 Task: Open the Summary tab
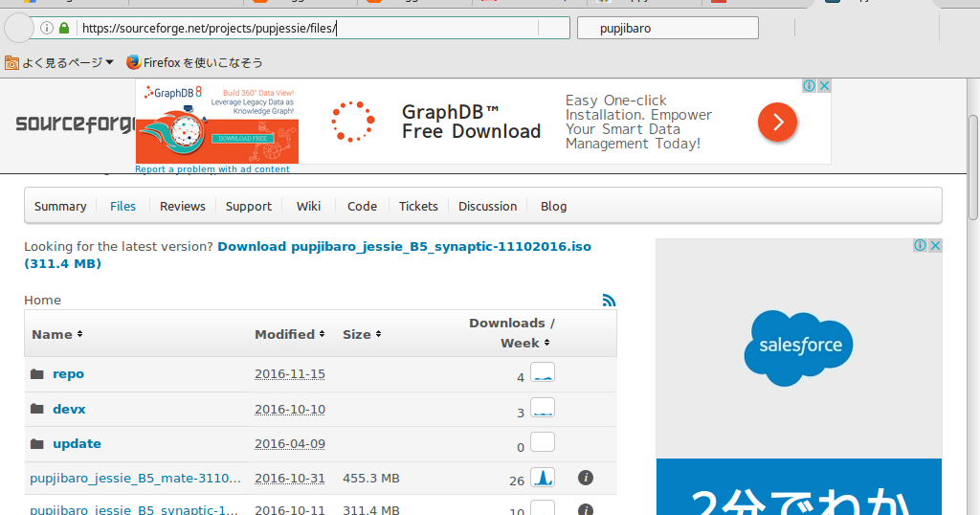[x=60, y=206]
